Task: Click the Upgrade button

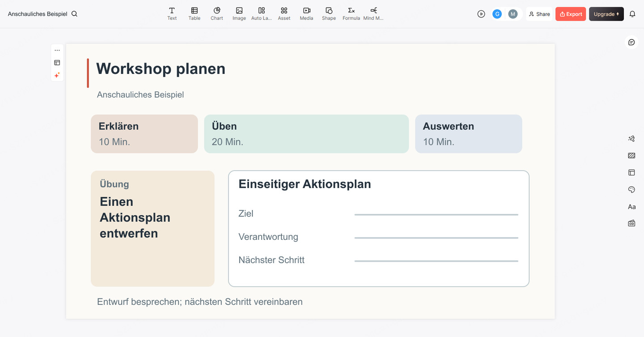Action: 606,14
